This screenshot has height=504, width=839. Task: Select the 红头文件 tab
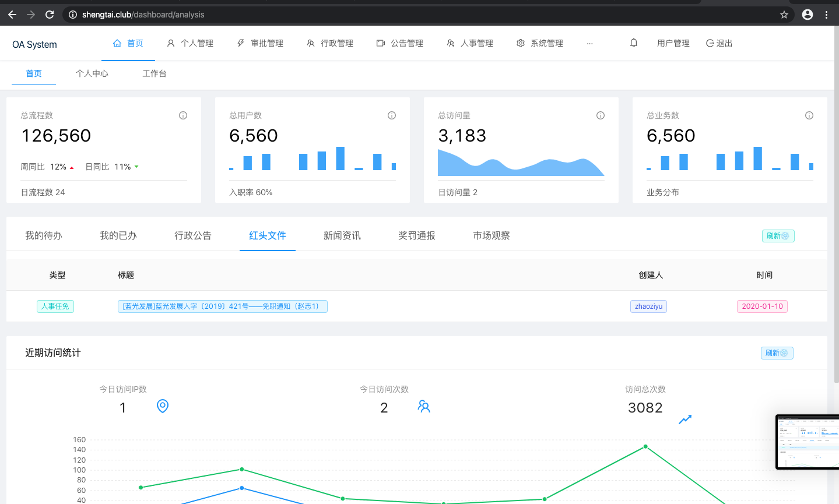tap(268, 235)
